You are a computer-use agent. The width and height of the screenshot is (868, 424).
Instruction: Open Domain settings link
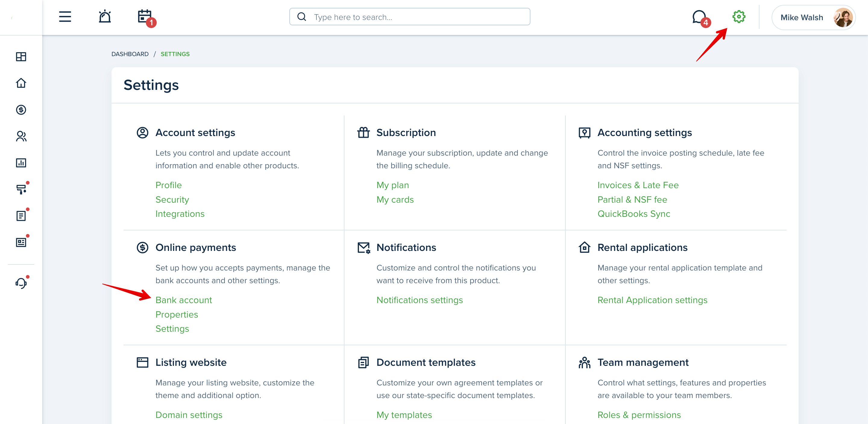tap(189, 415)
